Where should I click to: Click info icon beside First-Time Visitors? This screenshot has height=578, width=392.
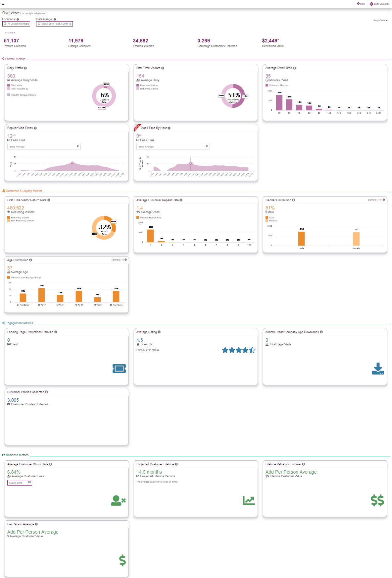[x=163, y=68]
